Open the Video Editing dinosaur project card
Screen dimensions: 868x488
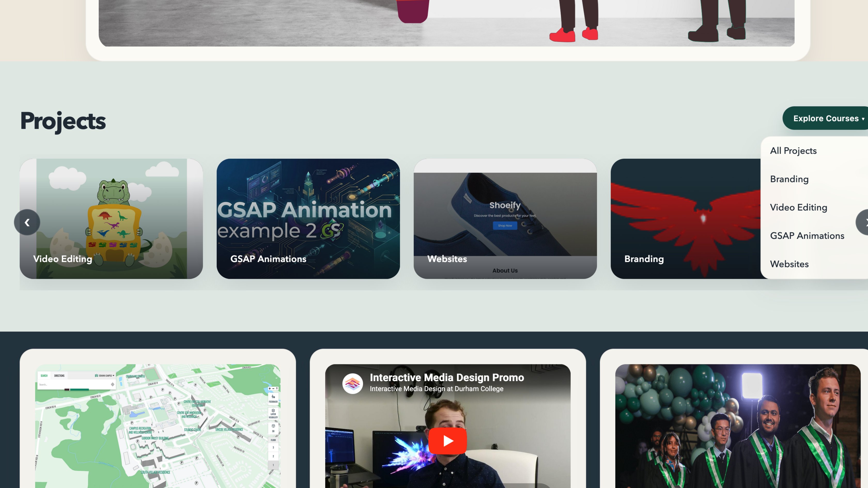111,219
